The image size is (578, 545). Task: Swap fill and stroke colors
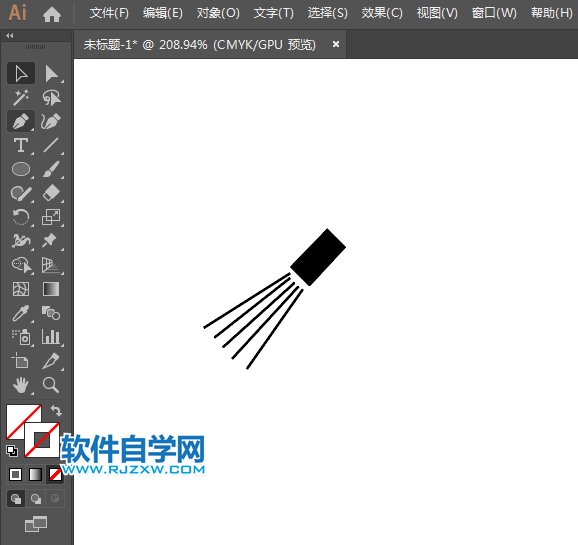pyautogui.click(x=56, y=410)
